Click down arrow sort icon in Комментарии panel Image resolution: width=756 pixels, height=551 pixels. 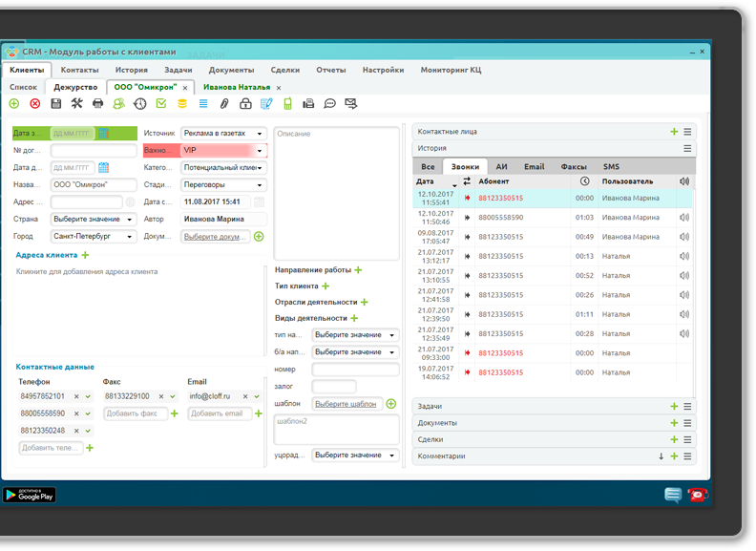661,456
